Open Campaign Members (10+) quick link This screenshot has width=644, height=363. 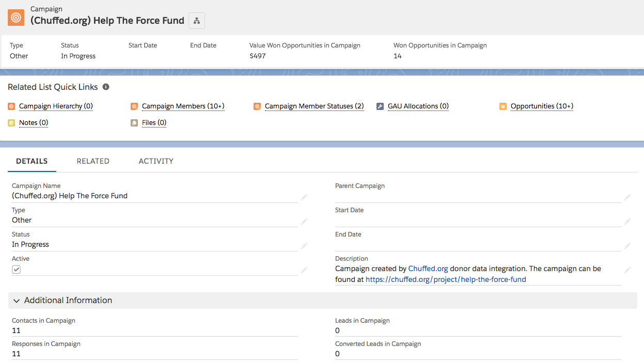(183, 106)
